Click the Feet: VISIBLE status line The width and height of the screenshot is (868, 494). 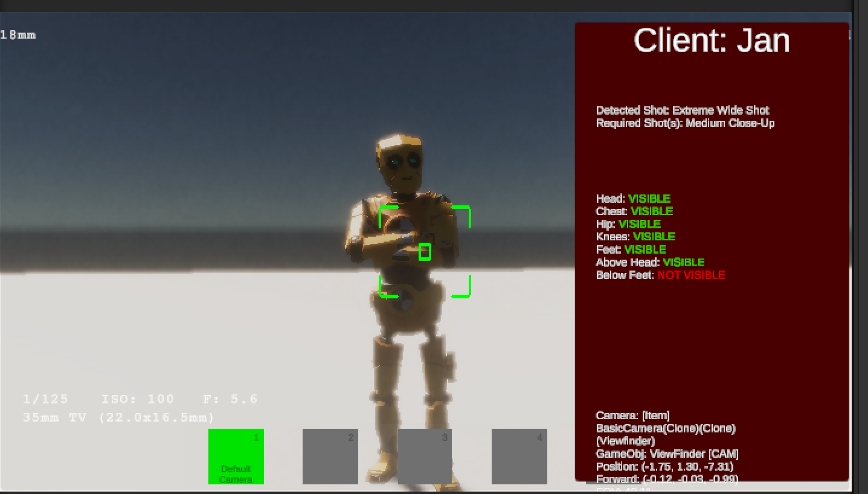tap(631, 249)
